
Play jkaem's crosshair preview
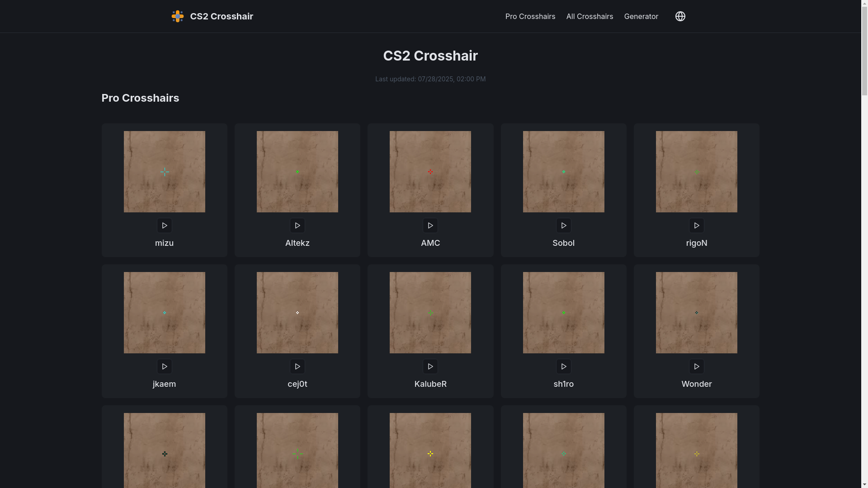[x=165, y=366]
